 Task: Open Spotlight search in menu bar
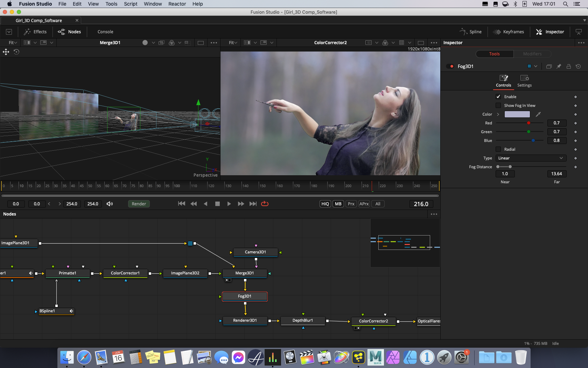(x=565, y=4)
